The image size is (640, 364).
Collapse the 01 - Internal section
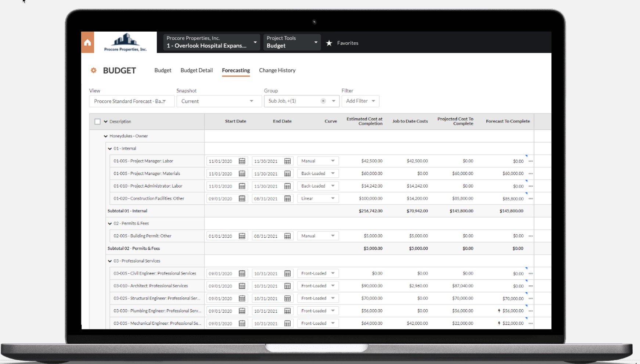coord(110,148)
